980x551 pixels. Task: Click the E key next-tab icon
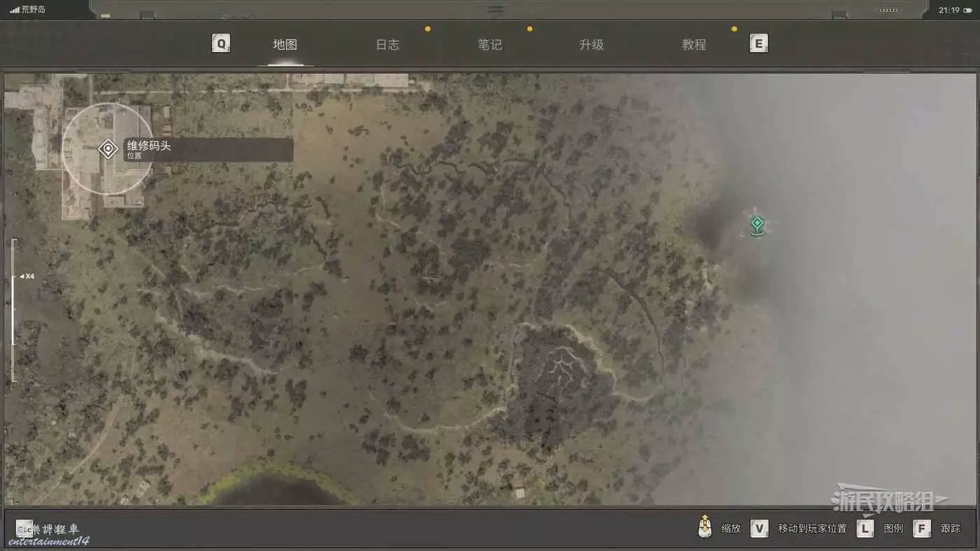[x=758, y=44]
